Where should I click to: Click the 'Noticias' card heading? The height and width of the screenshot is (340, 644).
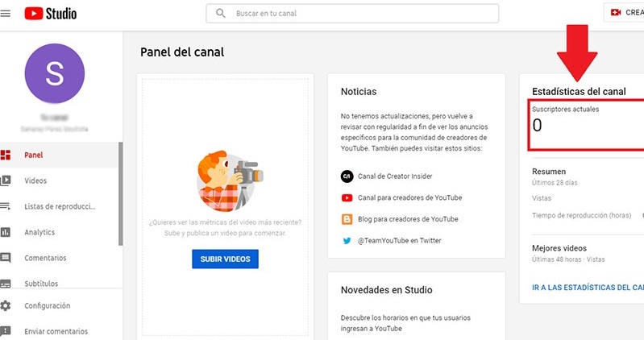point(359,92)
